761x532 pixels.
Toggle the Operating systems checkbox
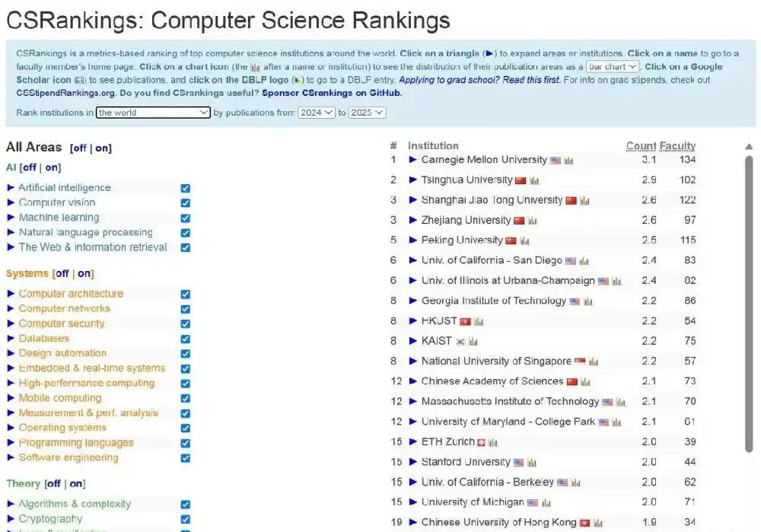pos(186,428)
